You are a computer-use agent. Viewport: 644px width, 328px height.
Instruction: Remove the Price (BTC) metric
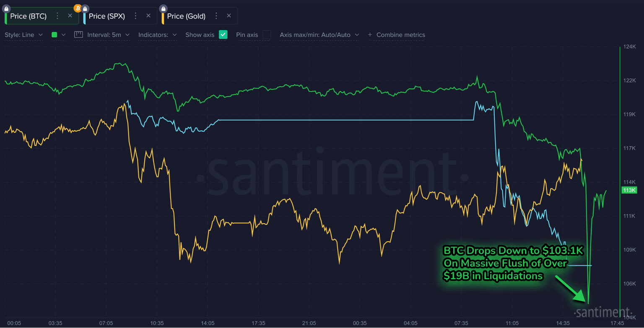70,16
